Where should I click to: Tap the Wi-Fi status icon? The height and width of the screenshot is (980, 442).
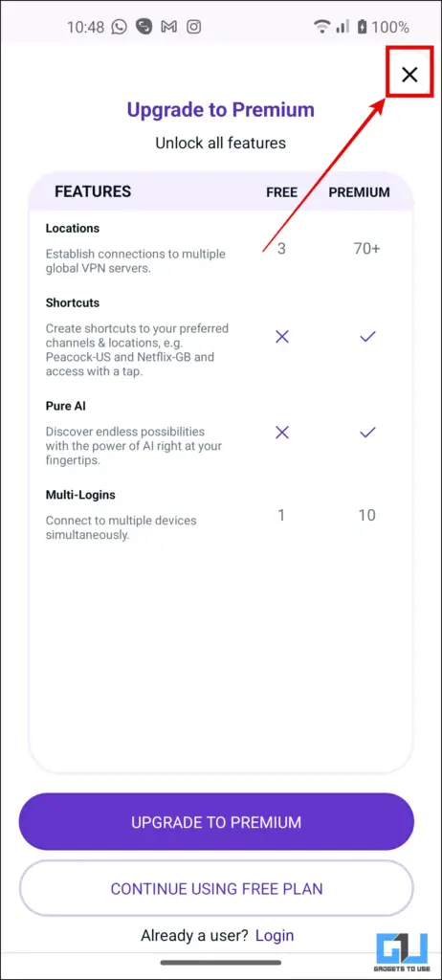(x=322, y=27)
